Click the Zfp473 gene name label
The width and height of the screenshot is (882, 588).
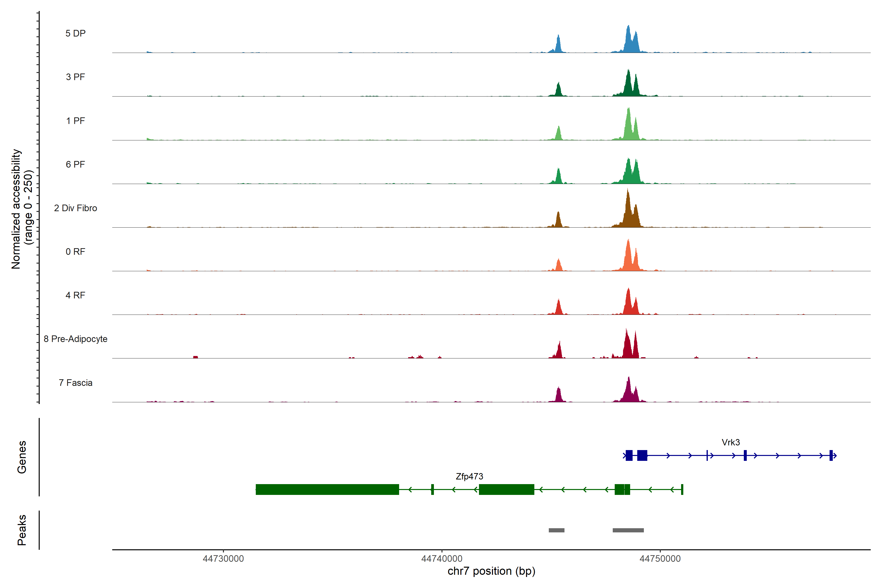(469, 477)
